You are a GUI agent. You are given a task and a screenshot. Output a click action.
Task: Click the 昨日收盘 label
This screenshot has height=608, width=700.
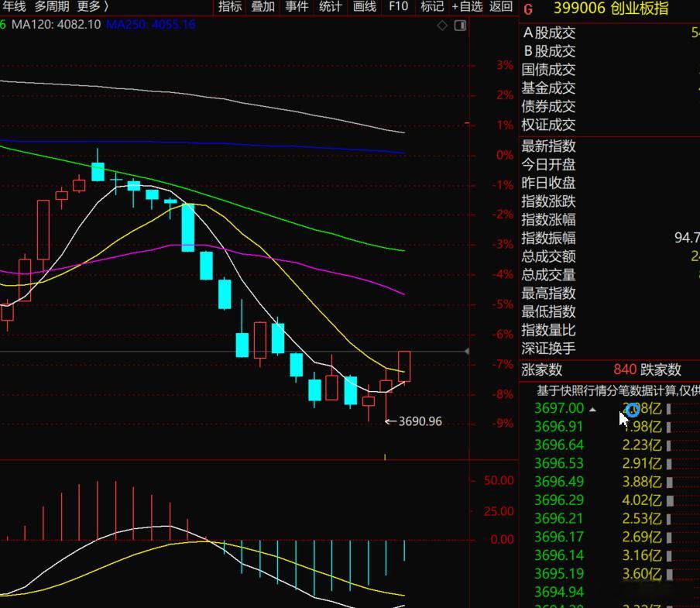[x=548, y=183]
